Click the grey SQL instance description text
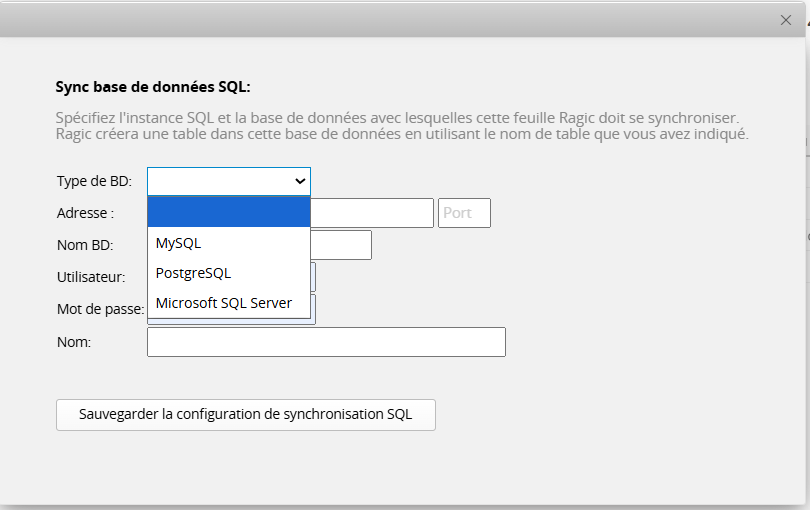The height and width of the screenshot is (510, 810). [400, 125]
